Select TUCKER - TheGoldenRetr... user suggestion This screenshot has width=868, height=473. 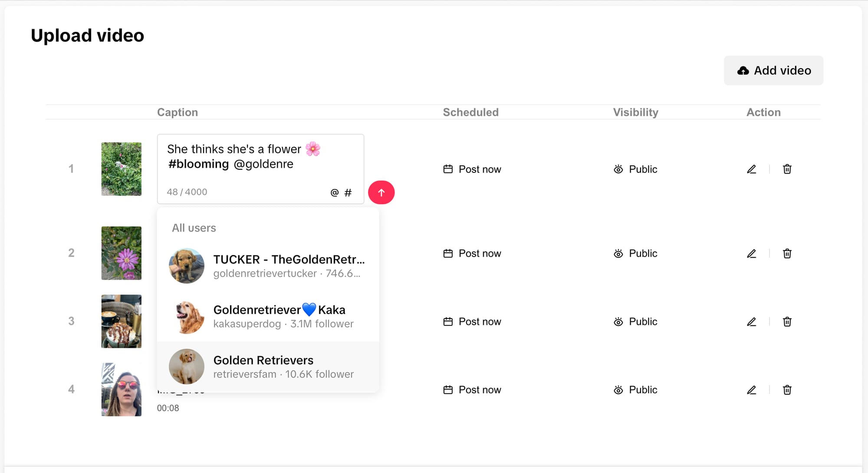[268, 266]
